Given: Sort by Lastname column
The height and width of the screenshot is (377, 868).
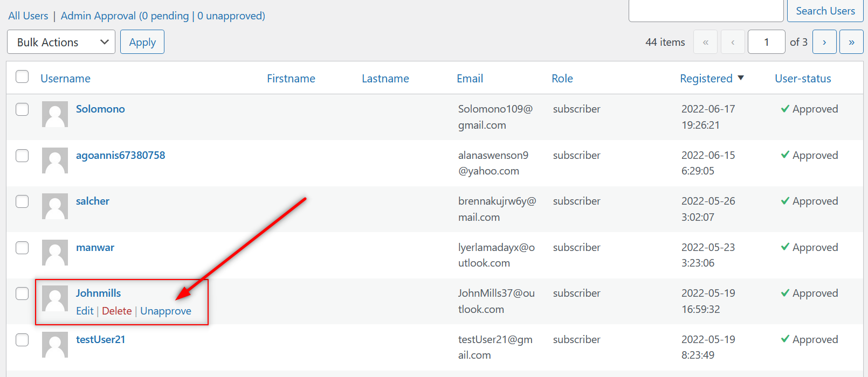Looking at the screenshot, I should coord(385,79).
